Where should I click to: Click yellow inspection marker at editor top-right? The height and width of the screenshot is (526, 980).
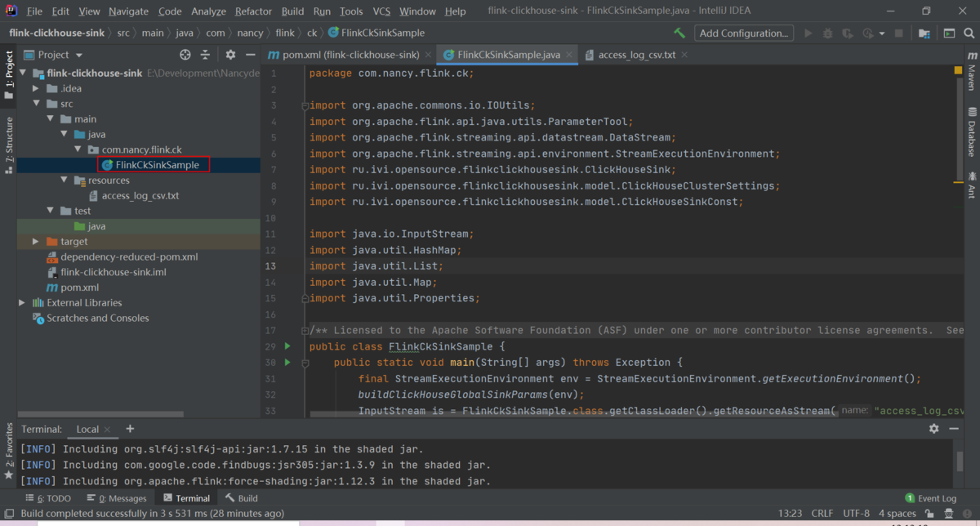pos(958,71)
